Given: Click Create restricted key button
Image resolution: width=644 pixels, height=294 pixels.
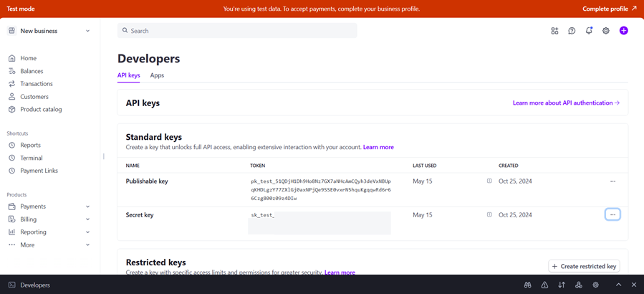Looking at the screenshot, I should pos(584,266).
